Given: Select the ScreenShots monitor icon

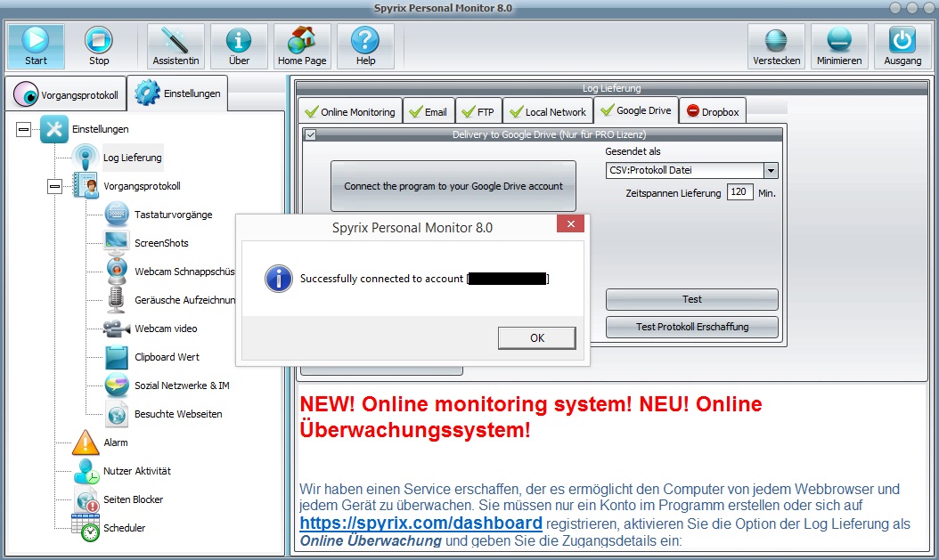Looking at the screenshot, I should [116, 242].
